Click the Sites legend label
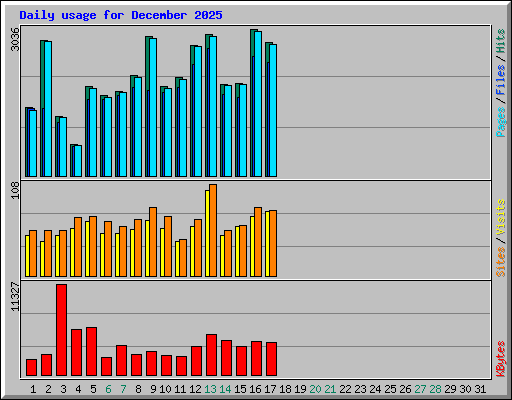Viewport: 512px width, 400px height. [x=501, y=262]
